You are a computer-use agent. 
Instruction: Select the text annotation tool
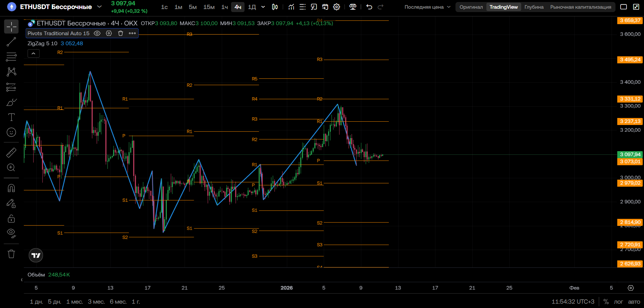coord(11,117)
